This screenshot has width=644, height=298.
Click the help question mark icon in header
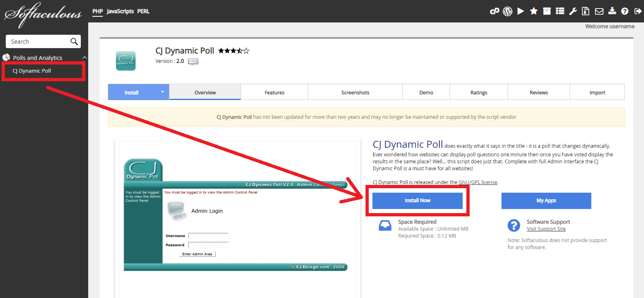click(x=625, y=11)
